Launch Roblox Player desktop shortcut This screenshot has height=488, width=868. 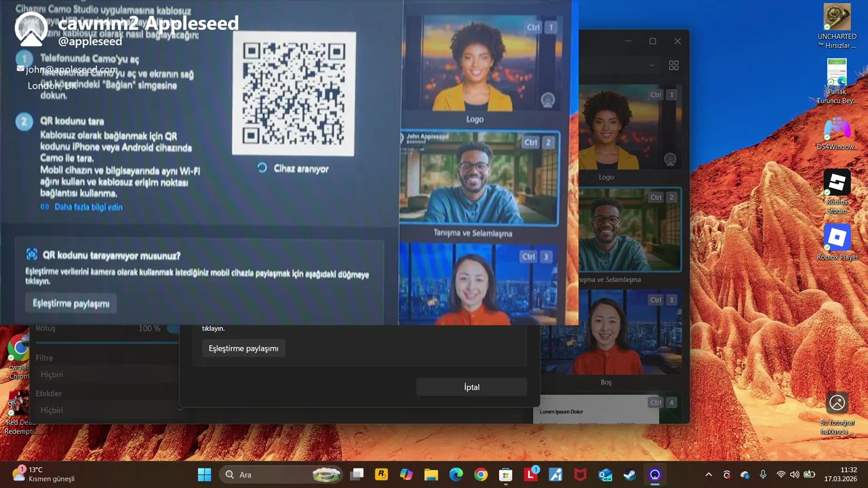tap(837, 243)
